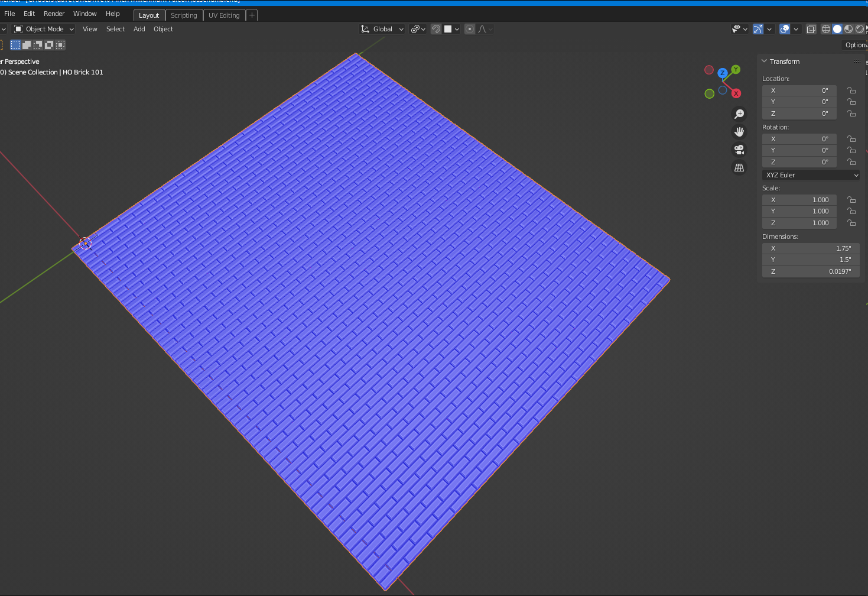Click the negative Z axis gizmo circle
This screenshot has width=868, height=596.
tap(723, 90)
